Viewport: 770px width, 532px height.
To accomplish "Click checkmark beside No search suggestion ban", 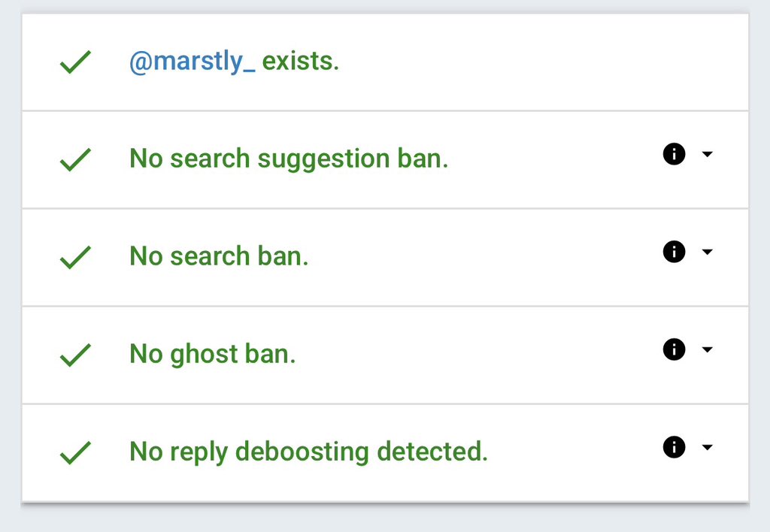I will (x=76, y=160).
